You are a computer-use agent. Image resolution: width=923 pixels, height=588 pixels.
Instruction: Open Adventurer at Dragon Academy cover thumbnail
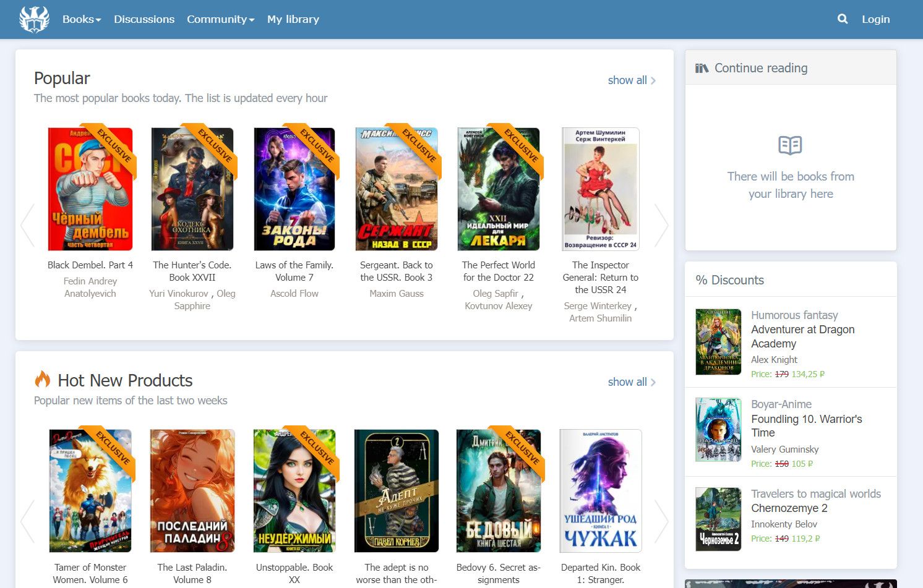718,342
